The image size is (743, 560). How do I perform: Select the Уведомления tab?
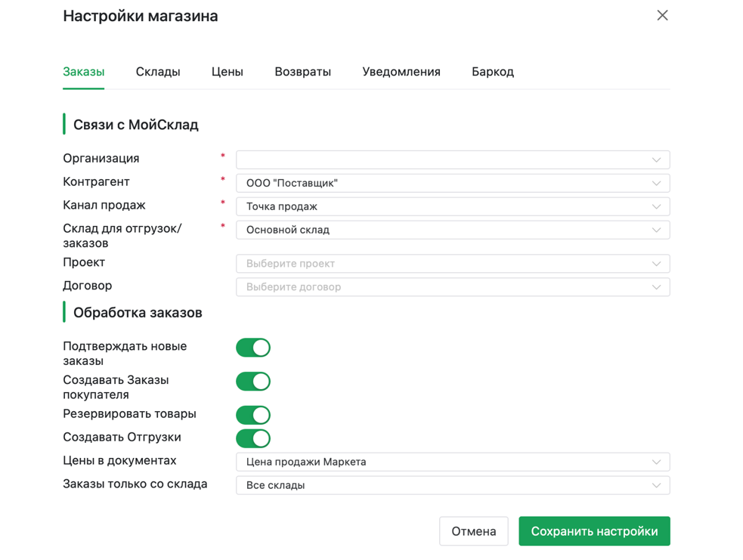point(401,72)
